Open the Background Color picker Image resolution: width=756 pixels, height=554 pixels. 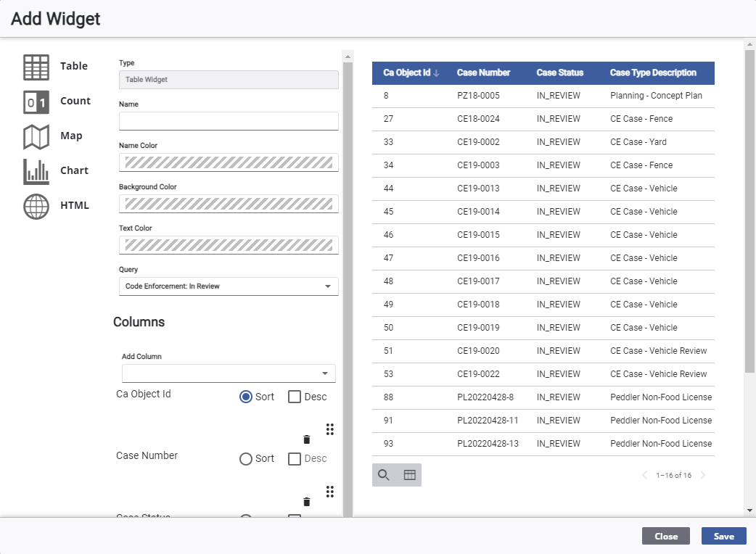[x=229, y=204]
